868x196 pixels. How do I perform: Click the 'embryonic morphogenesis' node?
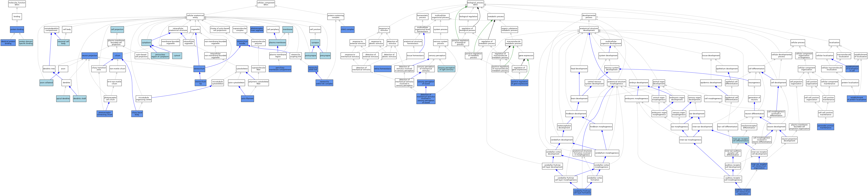pyautogui.click(x=637, y=99)
